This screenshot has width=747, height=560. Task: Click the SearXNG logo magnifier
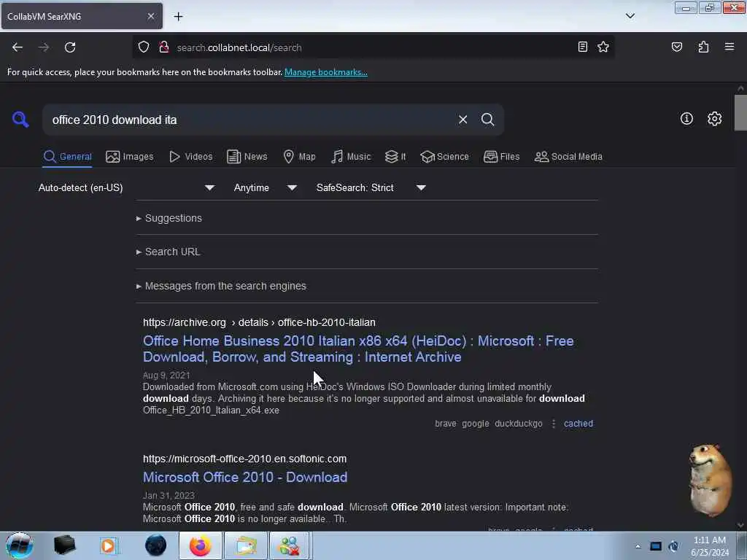(20, 119)
